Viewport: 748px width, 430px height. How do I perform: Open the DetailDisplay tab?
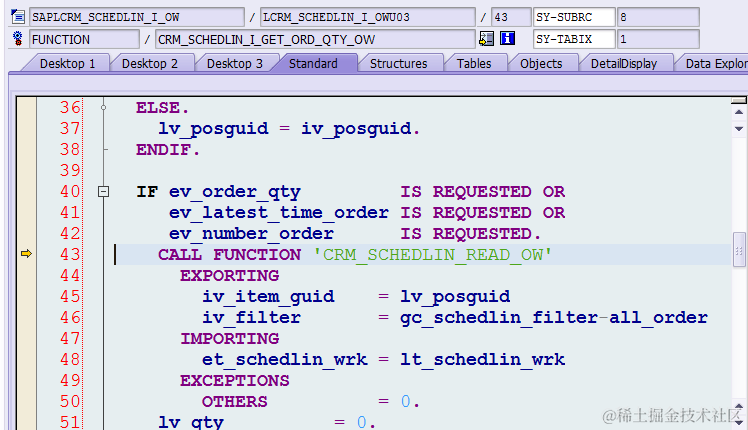pyautogui.click(x=624, y=63)
